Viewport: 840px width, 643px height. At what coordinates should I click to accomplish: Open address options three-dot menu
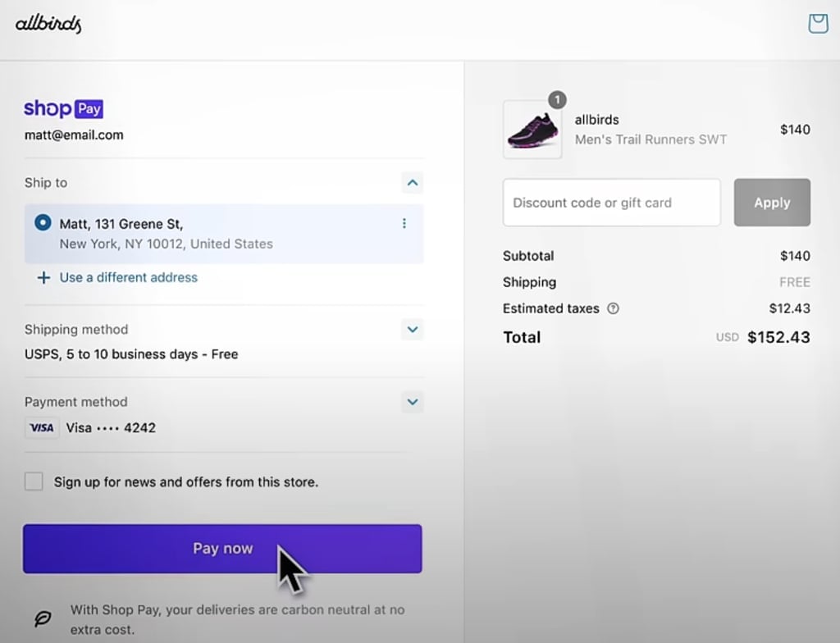[404, 223]
